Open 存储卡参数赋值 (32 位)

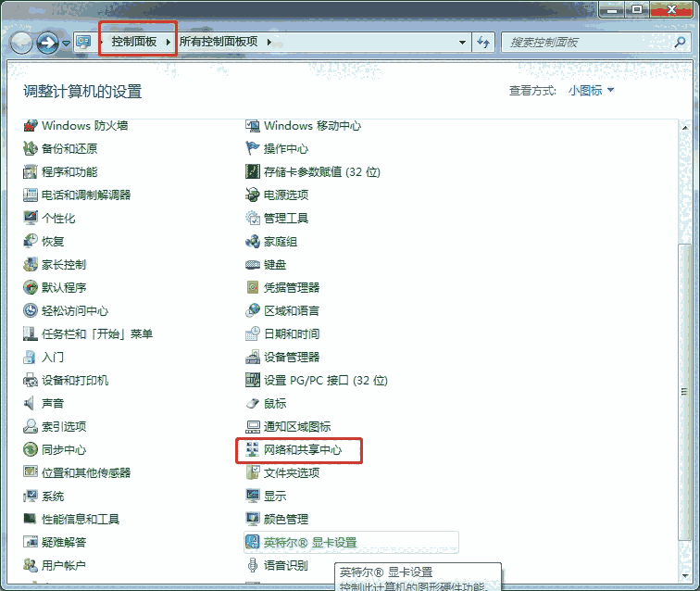(322, 172)
